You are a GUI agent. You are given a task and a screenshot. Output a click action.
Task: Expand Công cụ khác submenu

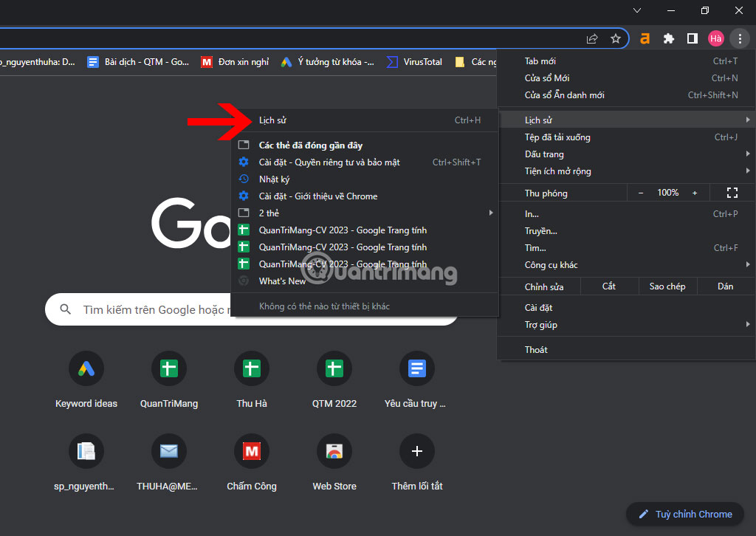coord(626,264)
